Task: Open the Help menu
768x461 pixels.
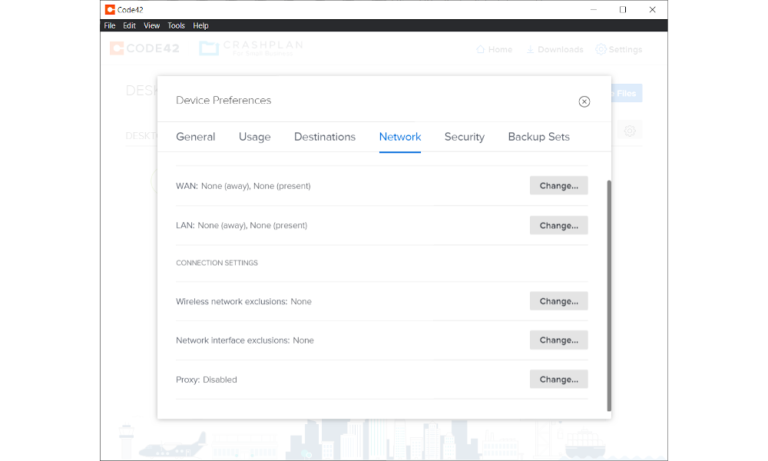Action: coord(200,25)
